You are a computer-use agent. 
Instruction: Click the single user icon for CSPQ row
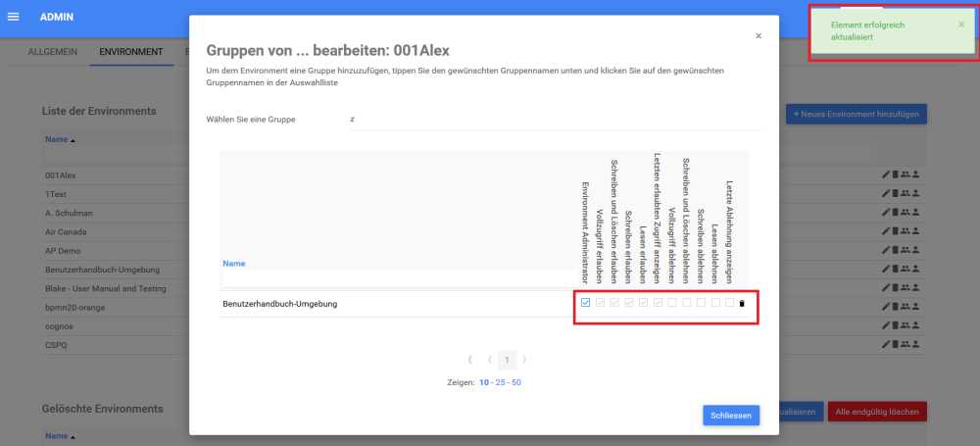(917, 344)
